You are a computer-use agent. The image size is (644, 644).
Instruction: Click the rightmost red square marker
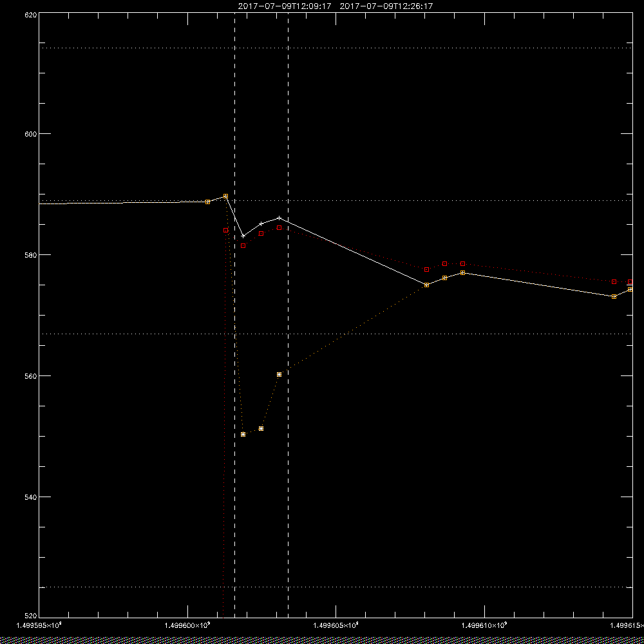click(630, 282)
